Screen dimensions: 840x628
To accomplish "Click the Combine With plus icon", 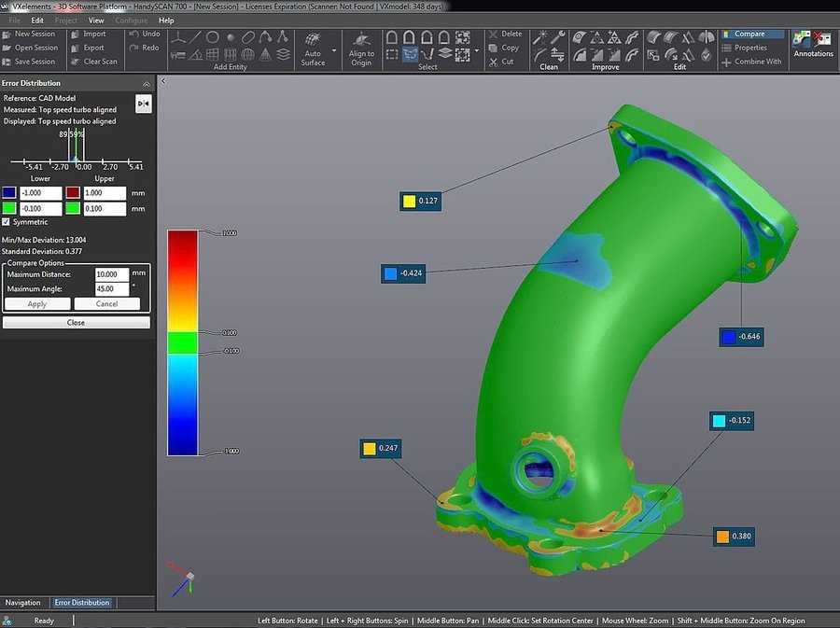I will 726,62.
